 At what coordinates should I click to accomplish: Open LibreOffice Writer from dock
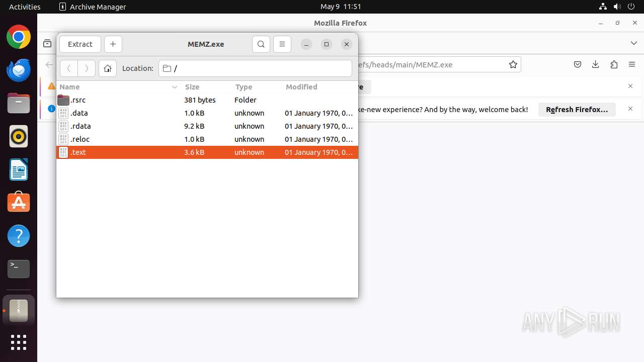click(19, 169)
